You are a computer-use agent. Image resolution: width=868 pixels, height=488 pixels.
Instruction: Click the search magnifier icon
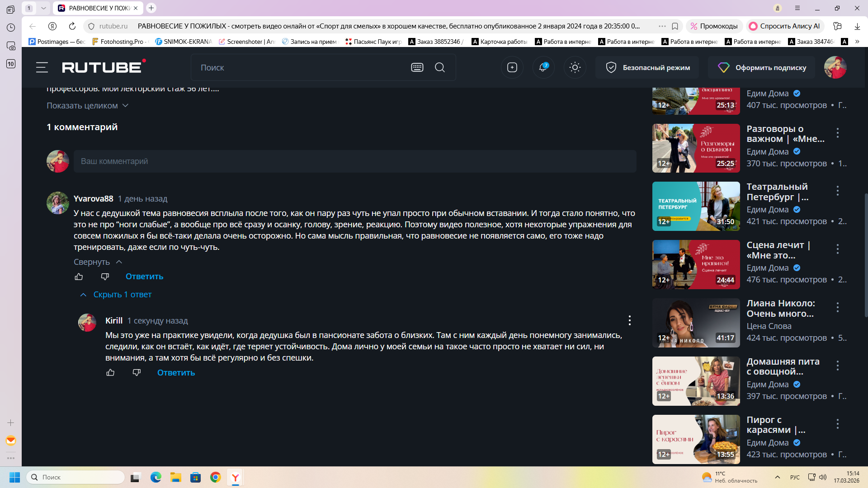[x=439, y=67]
